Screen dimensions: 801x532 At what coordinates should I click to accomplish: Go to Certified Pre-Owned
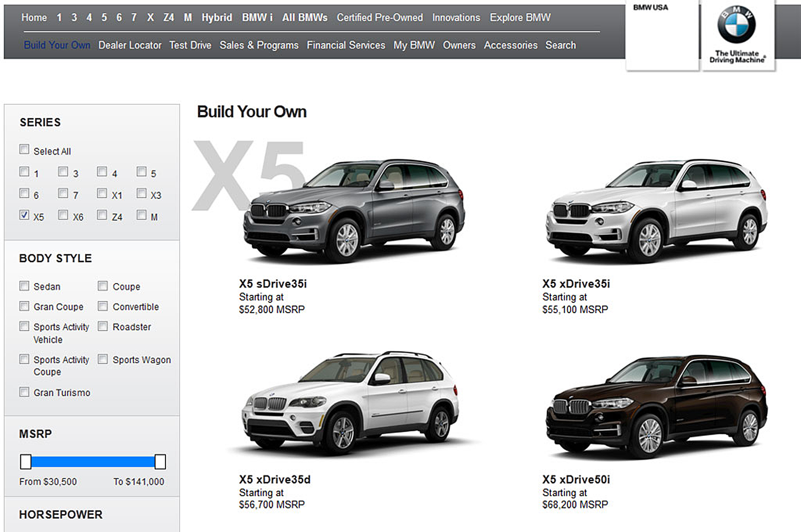tap(380, 18)
